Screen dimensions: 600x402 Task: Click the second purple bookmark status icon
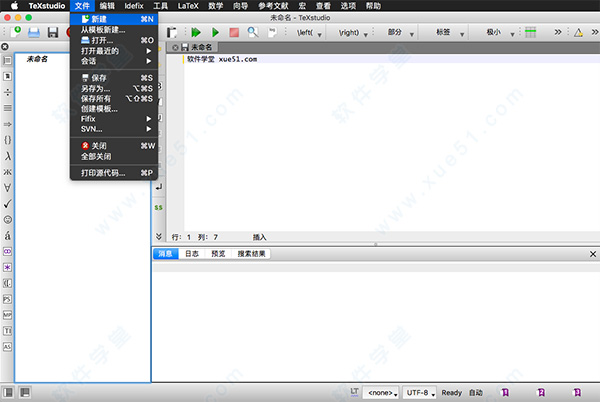click(541, 392)
